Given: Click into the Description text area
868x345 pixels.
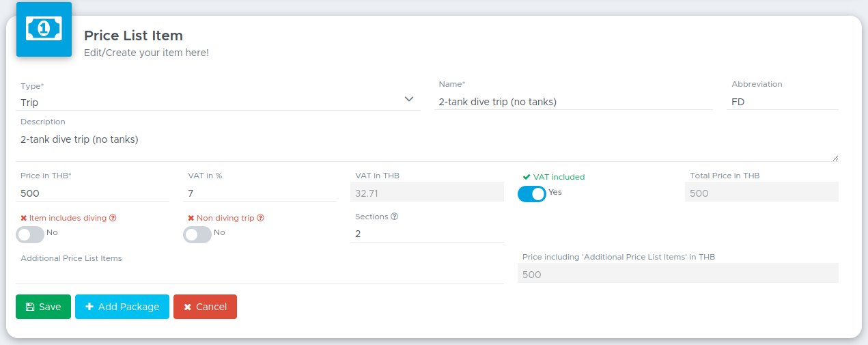Looking at the screenshot, I should 427,146.
